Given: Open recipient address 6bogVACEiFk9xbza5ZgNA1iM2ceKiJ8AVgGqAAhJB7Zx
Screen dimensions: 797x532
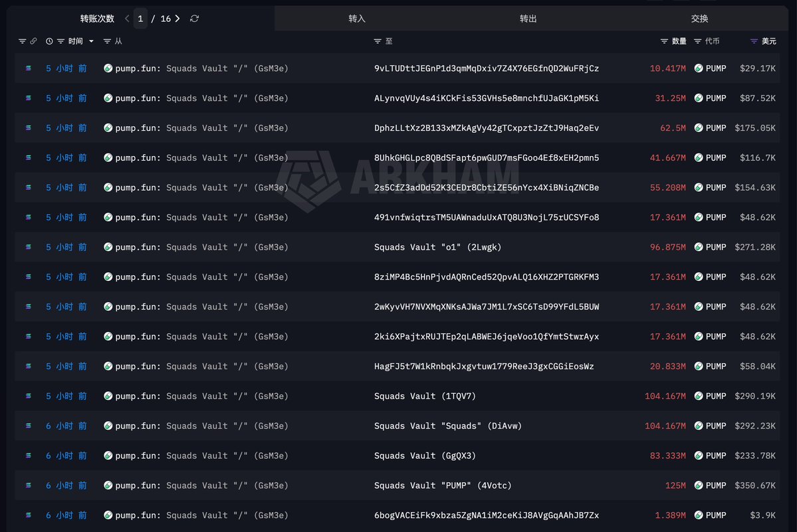Looking at the screenshot, I should tap(487, 515).
